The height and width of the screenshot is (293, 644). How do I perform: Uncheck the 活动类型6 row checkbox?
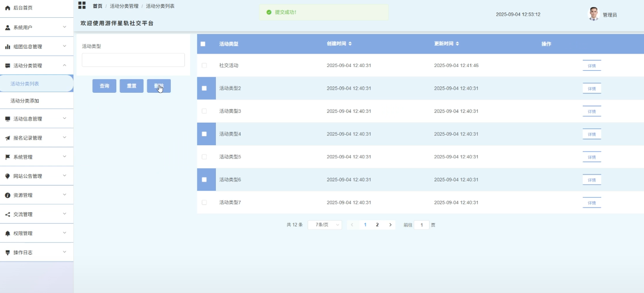click(204, 179)
